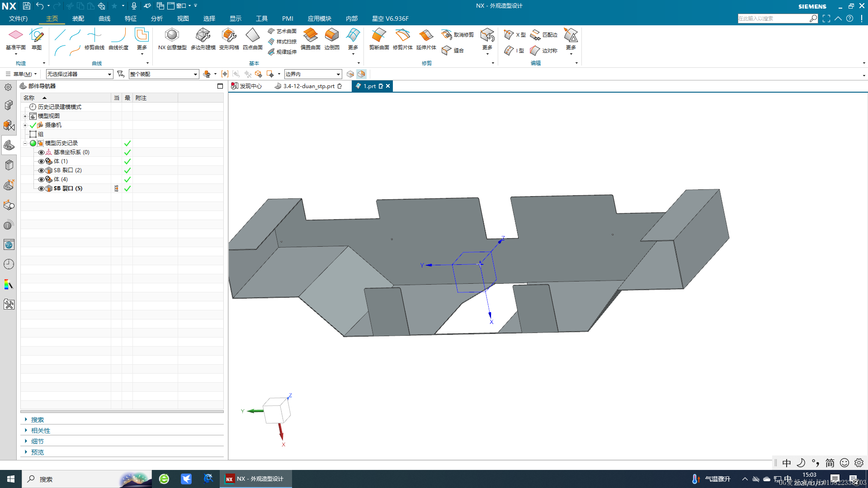Screen dimensions: 868x488
Task: Select the Offset Surface (偏置曲面) tool
Action: [310, 39]
